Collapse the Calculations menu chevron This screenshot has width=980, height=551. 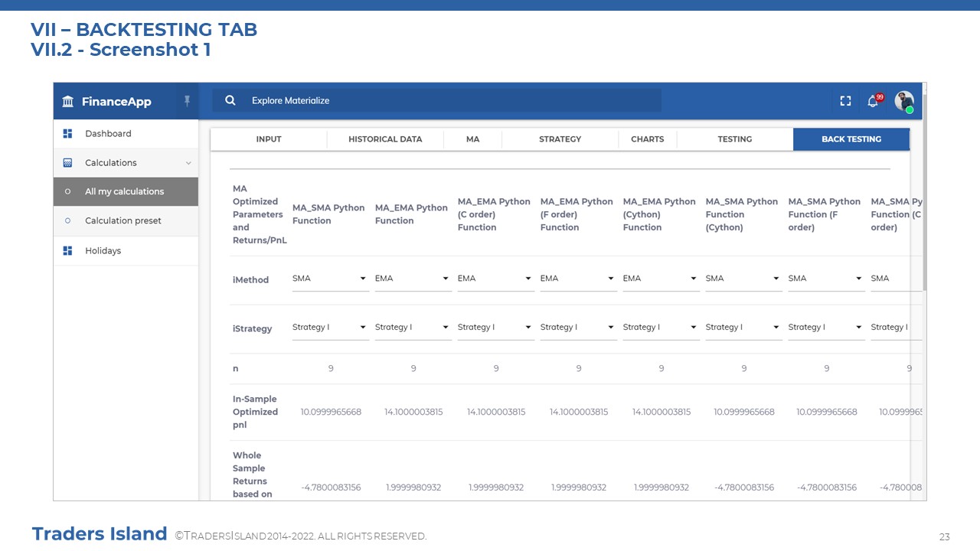point(188,163)
